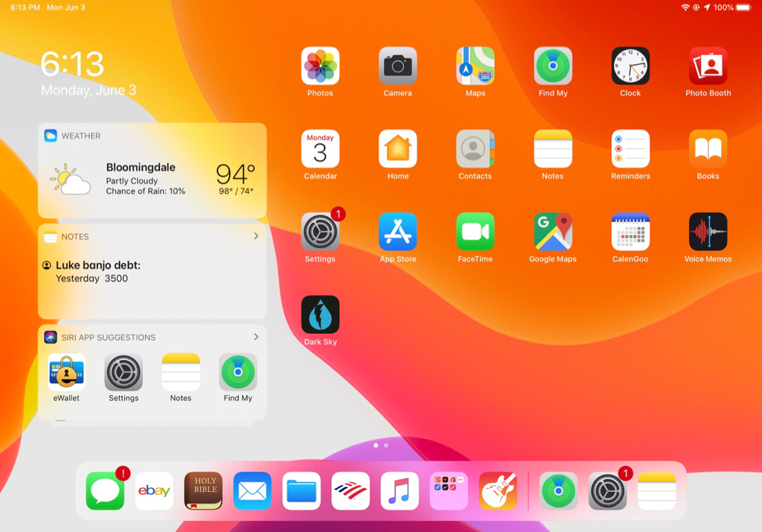The height and width of the screenshot is (532, 762).
Task: Open the Reminders app
Action: 630,149
